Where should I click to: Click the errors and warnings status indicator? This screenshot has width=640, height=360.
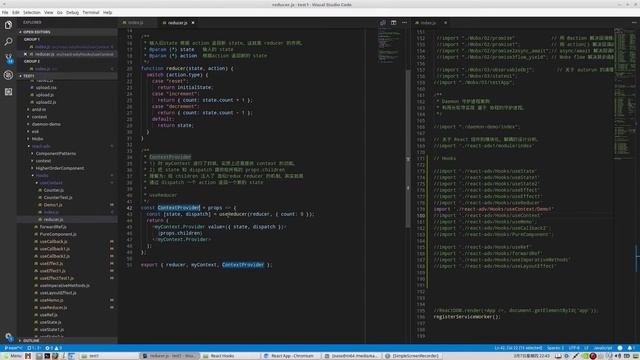[53, 348]
